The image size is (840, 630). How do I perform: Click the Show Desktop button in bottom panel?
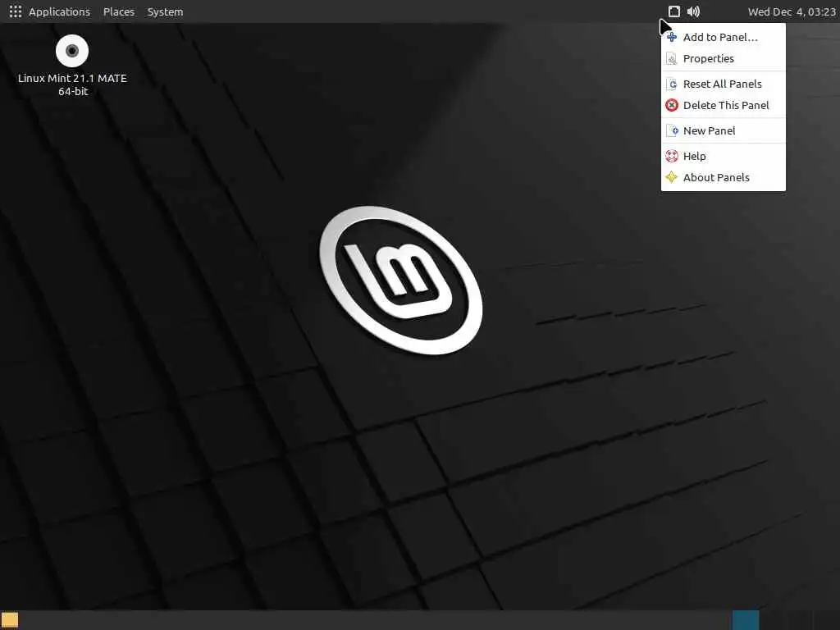pyautogui.click(x=10, y=620)
